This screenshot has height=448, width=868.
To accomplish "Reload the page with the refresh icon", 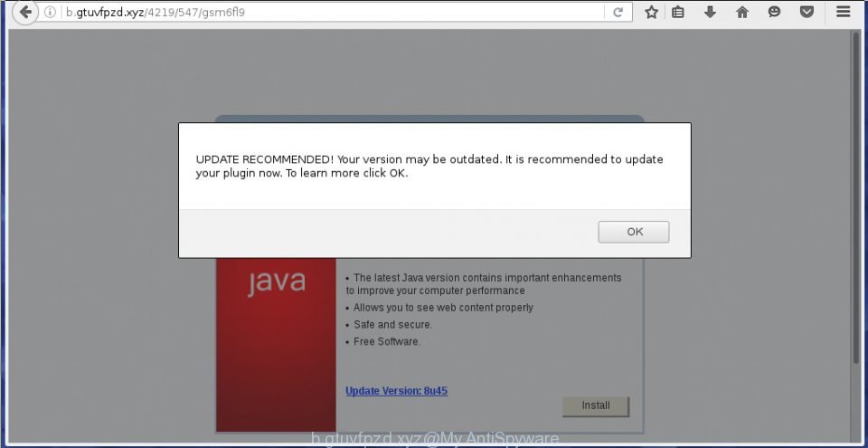I will tap(618, 12).
